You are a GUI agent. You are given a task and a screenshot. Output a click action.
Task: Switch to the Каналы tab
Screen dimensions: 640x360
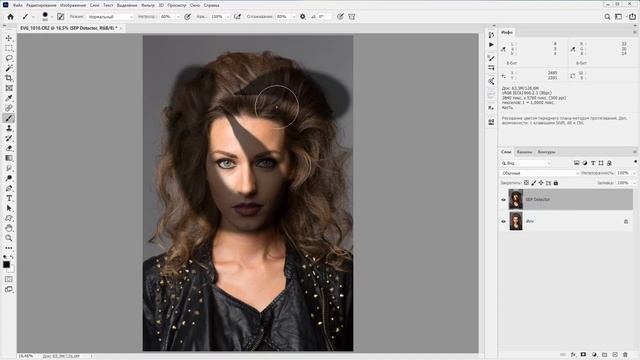coord(524,152)
